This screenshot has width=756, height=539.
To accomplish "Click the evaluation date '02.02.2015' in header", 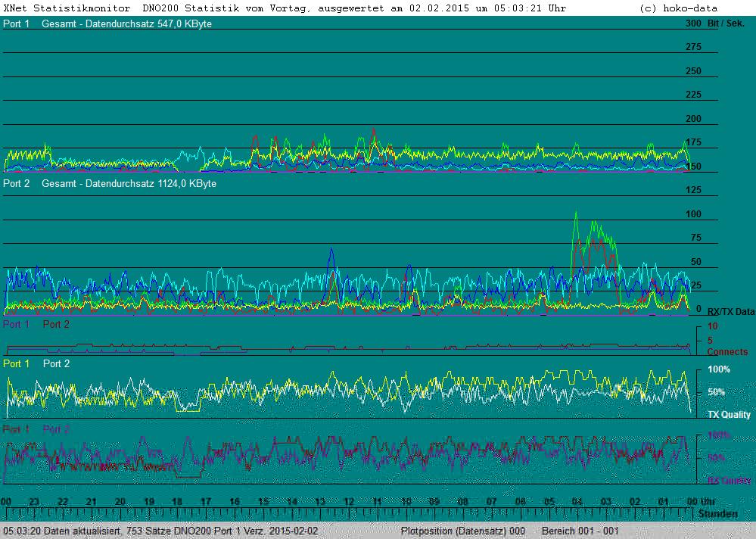I will coord(439,8).
